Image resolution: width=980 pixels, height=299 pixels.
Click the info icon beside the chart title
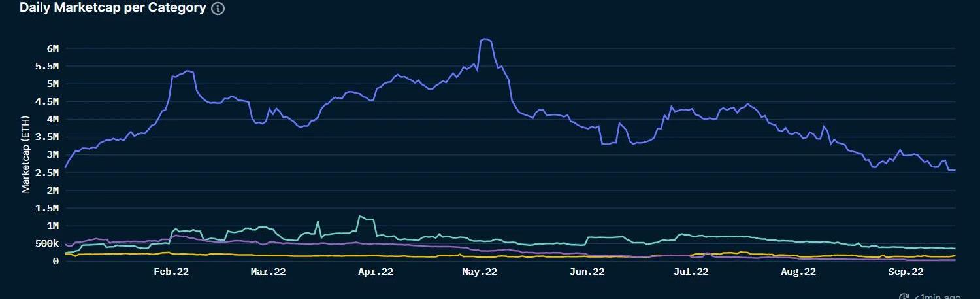pyautogui.click(x=218, y=9)
